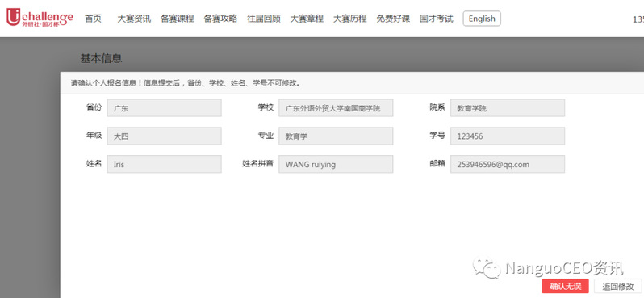Click the 省份 field showing 广东

(x=165, y=107)
